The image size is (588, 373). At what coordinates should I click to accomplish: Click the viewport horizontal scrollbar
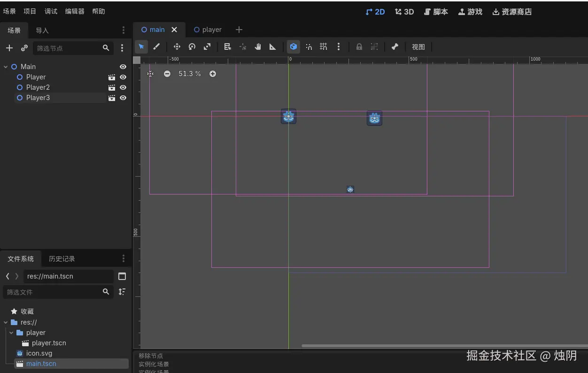[444, 346]
